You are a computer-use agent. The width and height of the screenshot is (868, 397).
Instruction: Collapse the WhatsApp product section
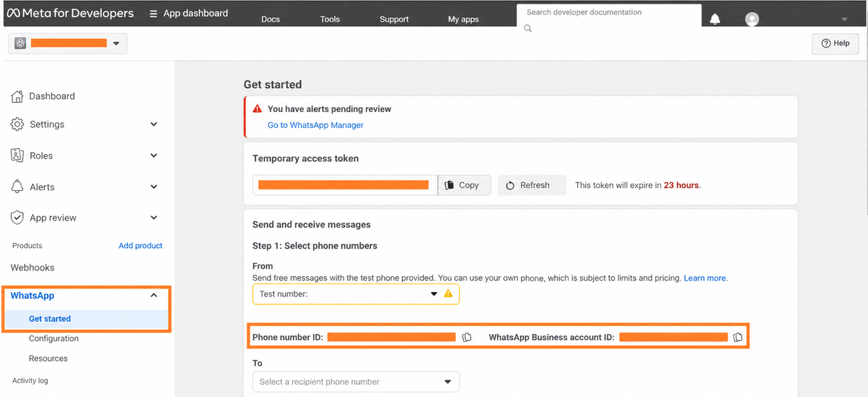[153, 296]
